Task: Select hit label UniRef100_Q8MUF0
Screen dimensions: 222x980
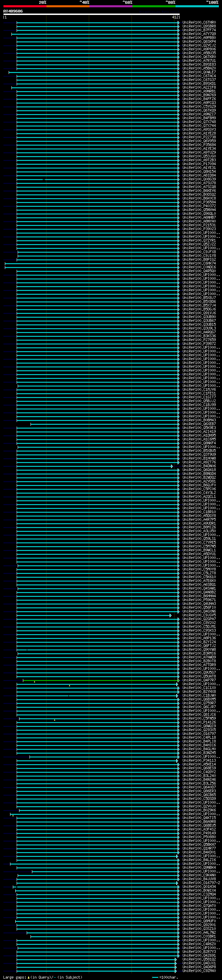Action: point(199,921)
